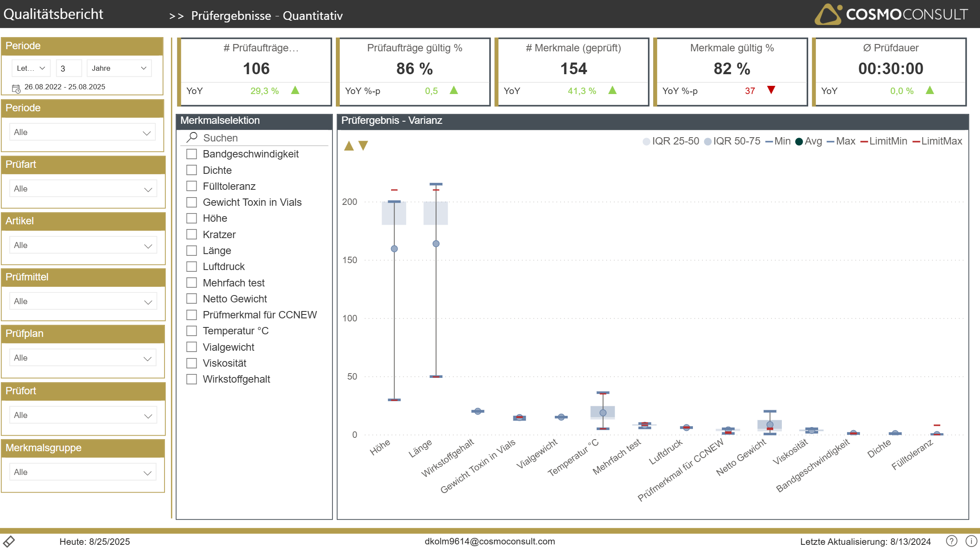
Task: Click the search magnifier in Merkmalselektion
Action: coord(192,138)
